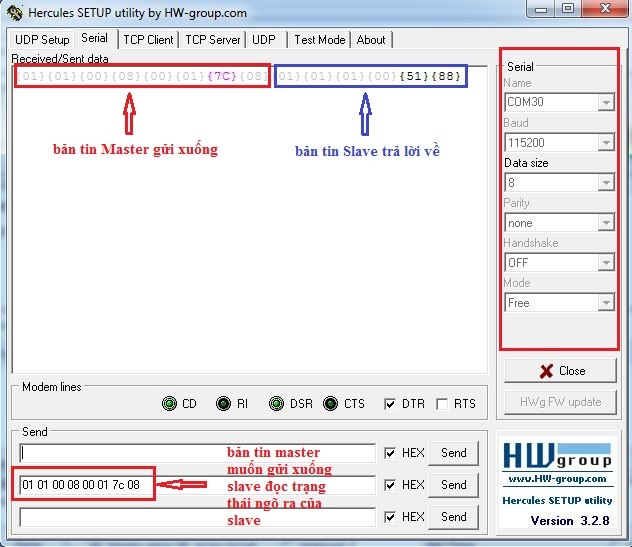Screen dimensions: 632x547
Task: Click Send for the third send field
Action: [x=453, y=517]
